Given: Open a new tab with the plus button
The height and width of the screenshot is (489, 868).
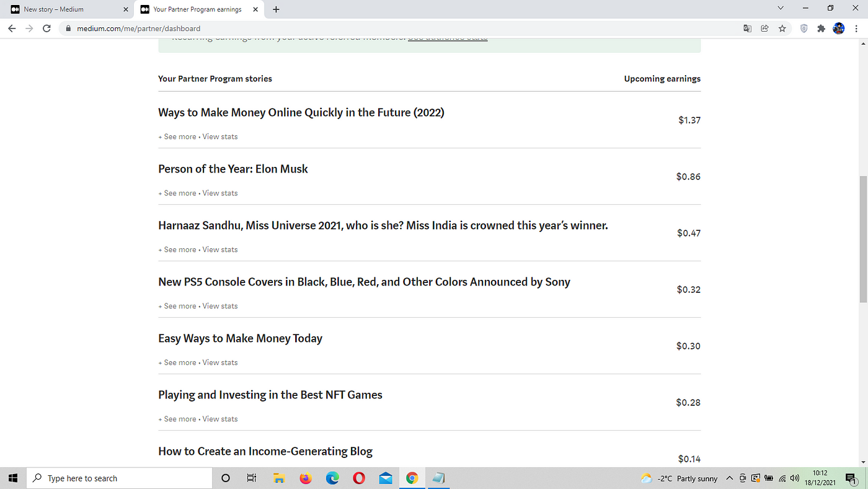Looking at the screenshot, I should pos(276,9).
